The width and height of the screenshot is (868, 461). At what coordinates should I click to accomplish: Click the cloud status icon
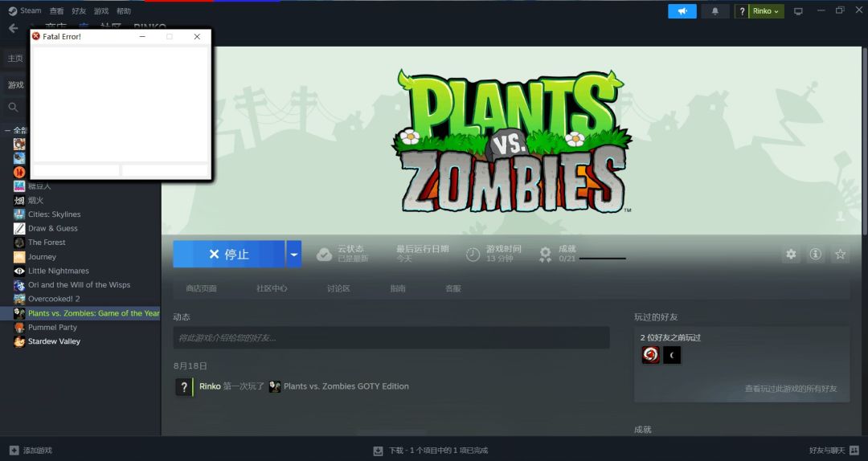tap(324, 254)
